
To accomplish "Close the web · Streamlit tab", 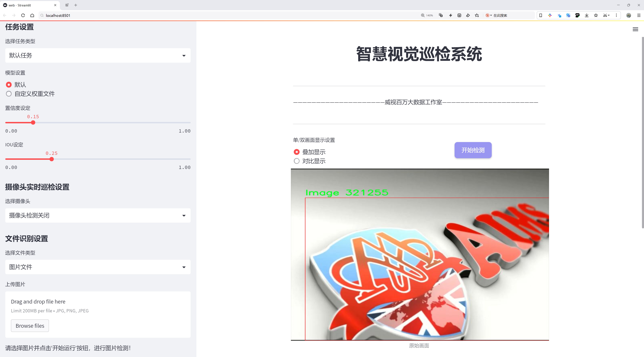I will (55, 5).
